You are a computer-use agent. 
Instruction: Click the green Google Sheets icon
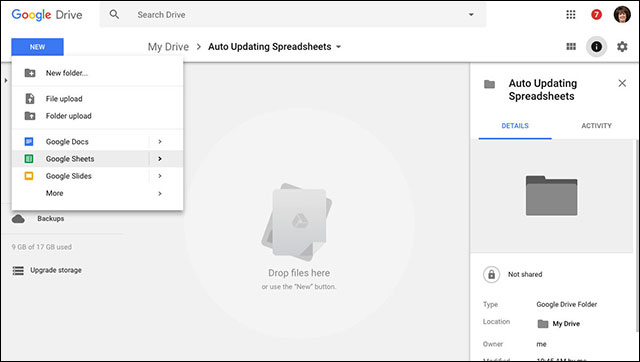29,159
